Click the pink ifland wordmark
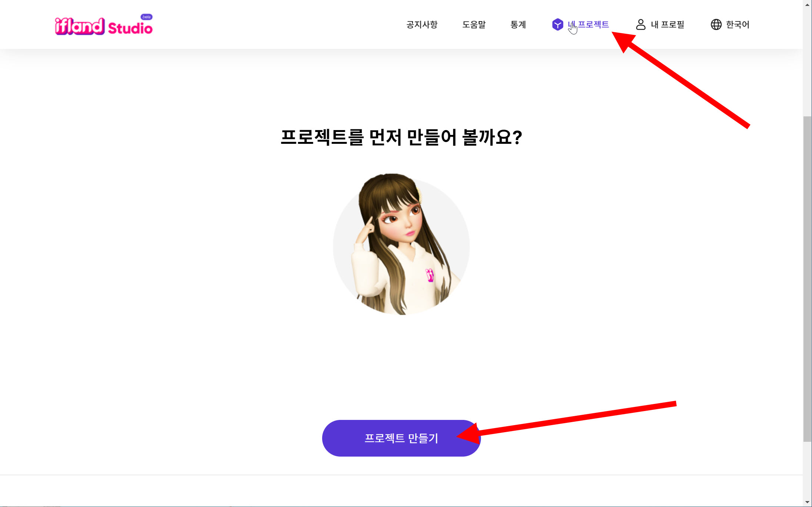The image size is (812, 507). [x=80, y=26]
